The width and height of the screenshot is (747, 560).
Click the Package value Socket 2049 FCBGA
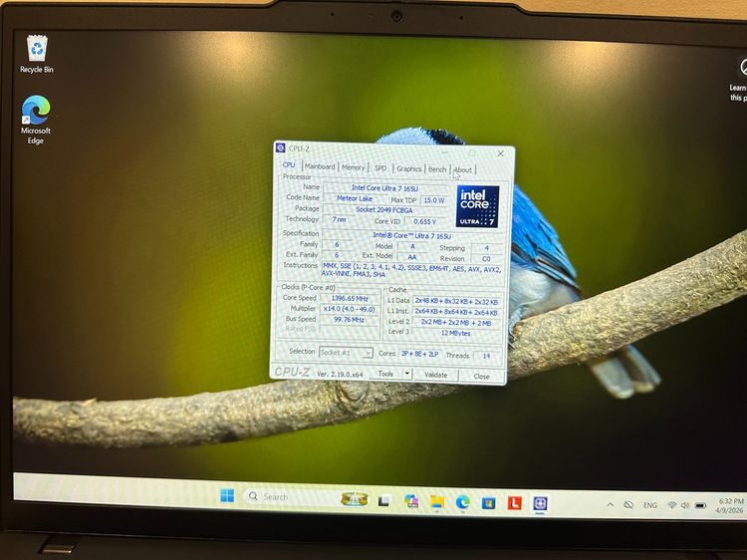click(384, 209)
